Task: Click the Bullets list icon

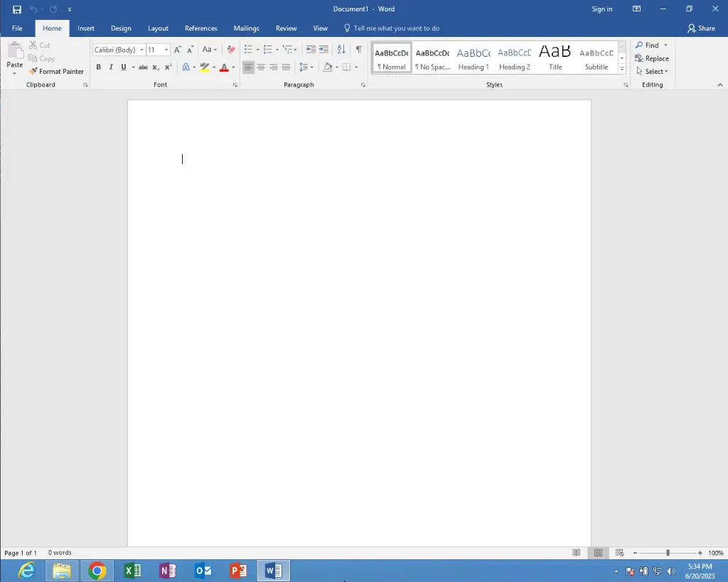Action: pos(248,49)
